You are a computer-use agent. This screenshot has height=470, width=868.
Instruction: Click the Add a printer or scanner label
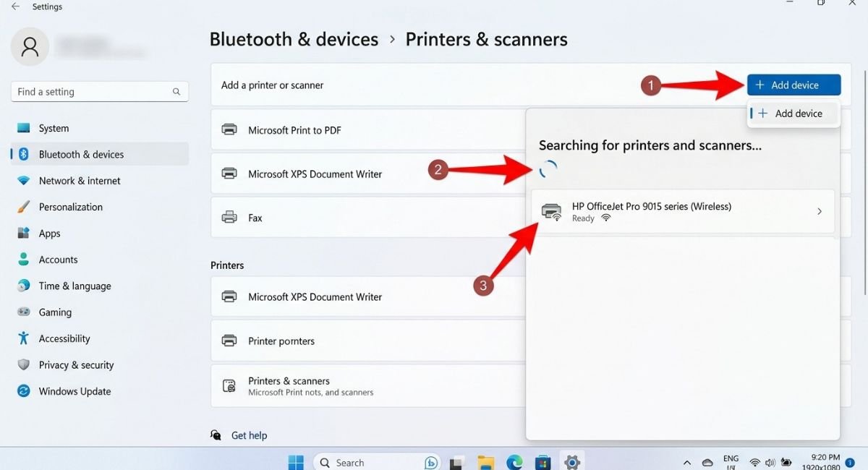pyautogui.click(x=272, y=85)
